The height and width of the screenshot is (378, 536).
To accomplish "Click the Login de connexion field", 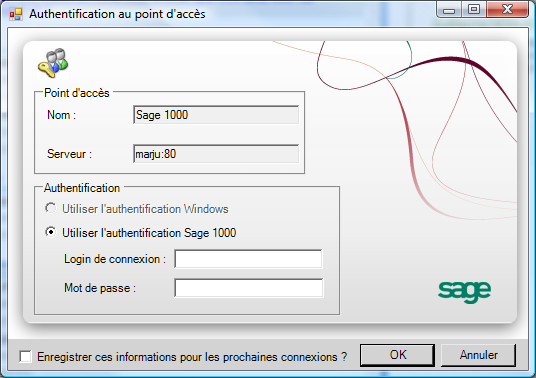I will [248, 259].
